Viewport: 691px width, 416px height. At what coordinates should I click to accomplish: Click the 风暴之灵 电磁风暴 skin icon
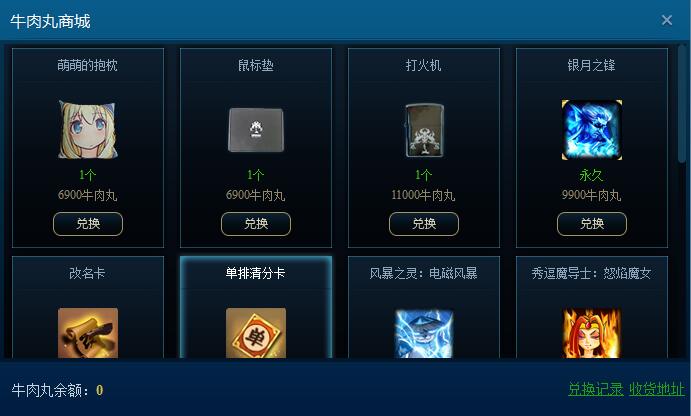tap(424, 334)
